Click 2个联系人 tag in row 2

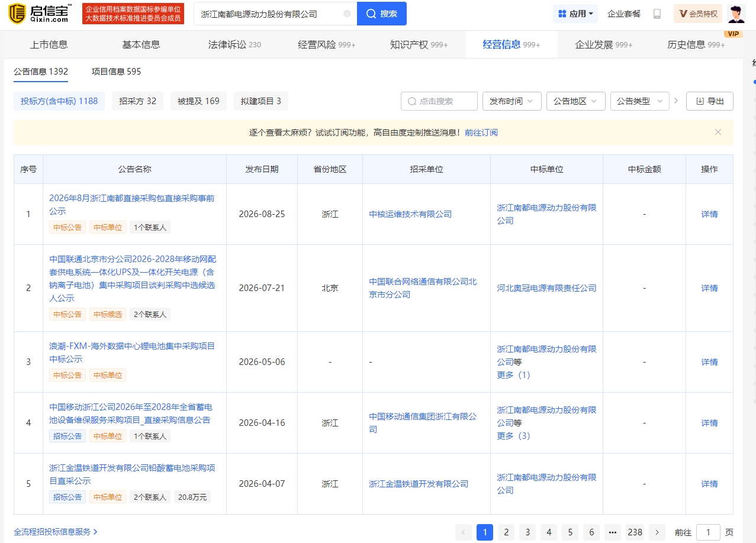click(x=150, y=315)
